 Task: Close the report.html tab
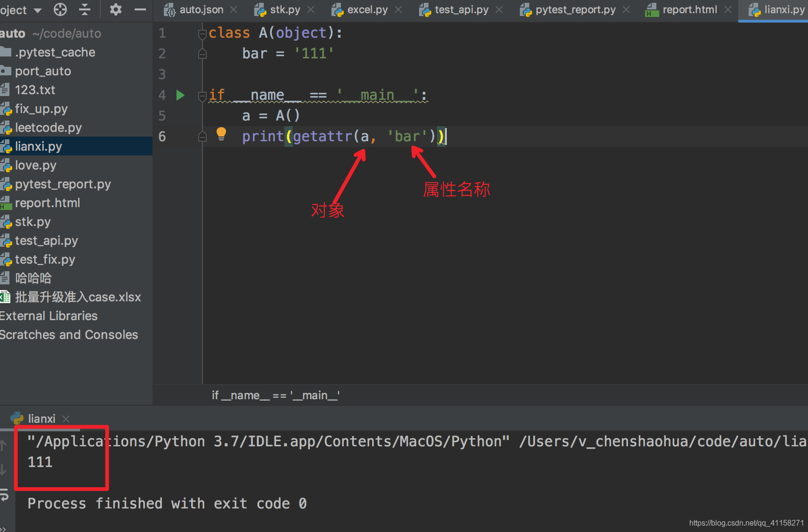coord(728,9)
